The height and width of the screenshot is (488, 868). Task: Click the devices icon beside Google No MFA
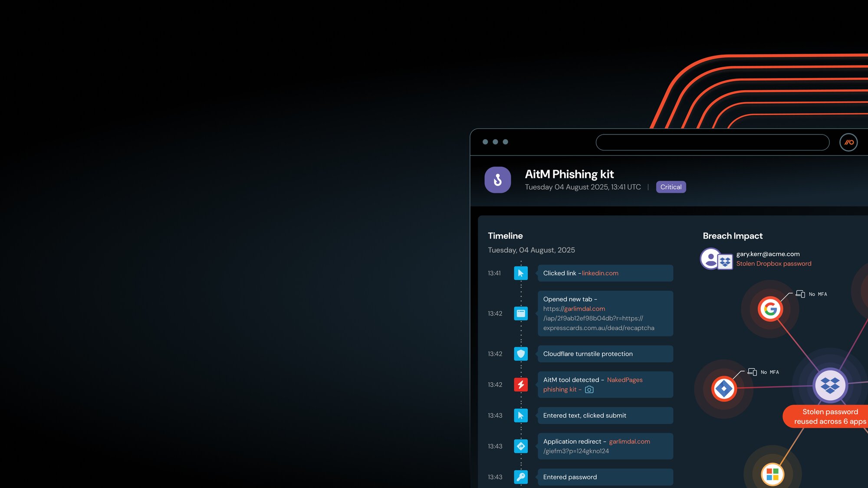(x=800, y=294)
